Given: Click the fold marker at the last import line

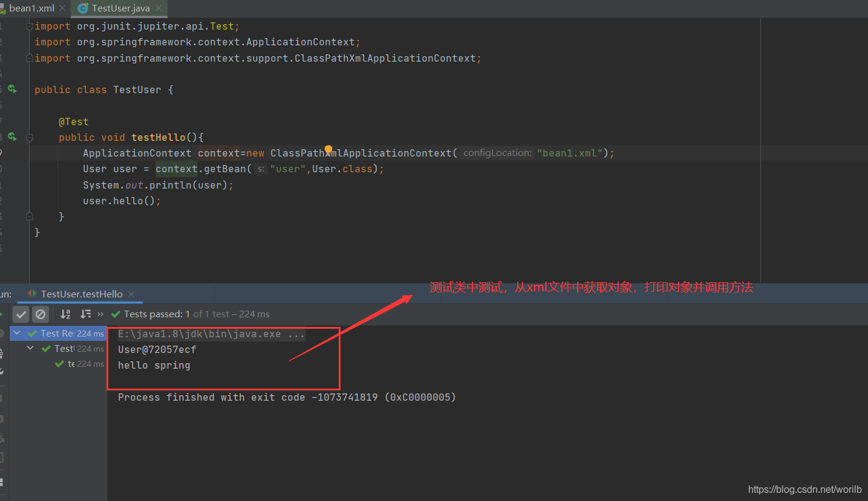Looking at the screenshot, I should (29, 58).
